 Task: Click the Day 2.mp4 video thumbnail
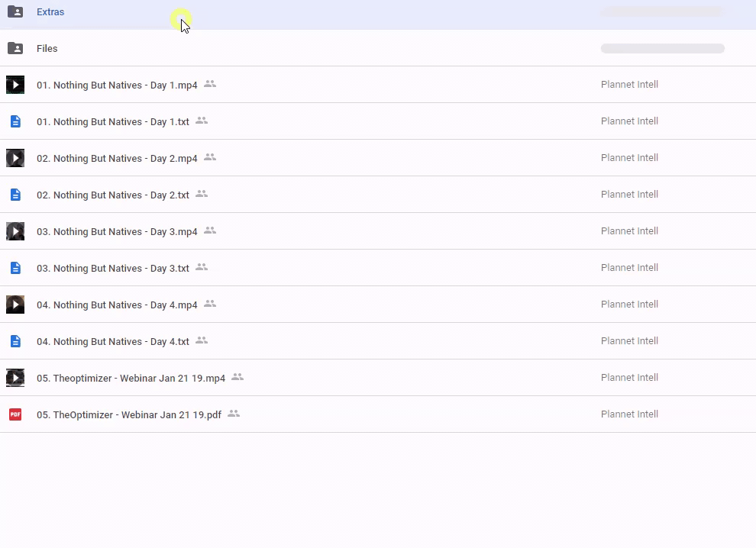pyautogui.click(x=15, y=158)
